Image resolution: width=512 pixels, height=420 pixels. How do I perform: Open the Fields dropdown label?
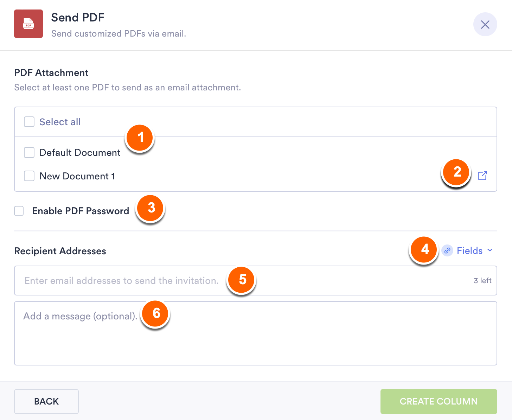tap(469, 251)
